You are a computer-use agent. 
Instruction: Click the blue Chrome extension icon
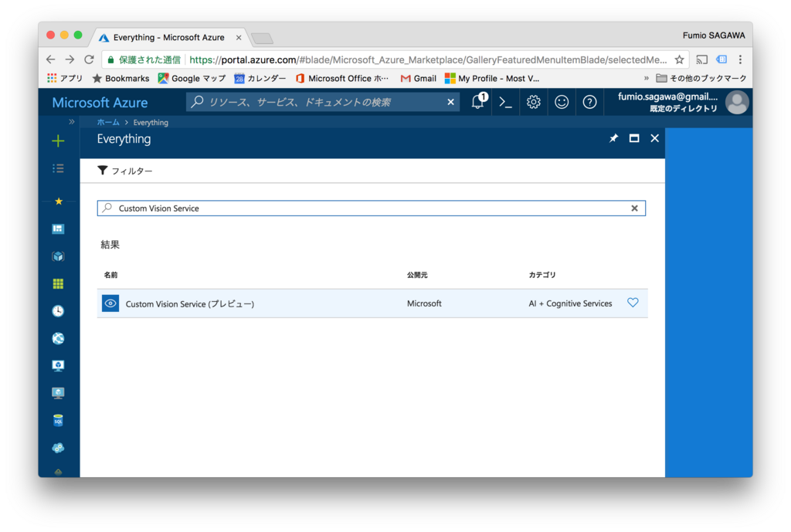click(x=721, y=59)
